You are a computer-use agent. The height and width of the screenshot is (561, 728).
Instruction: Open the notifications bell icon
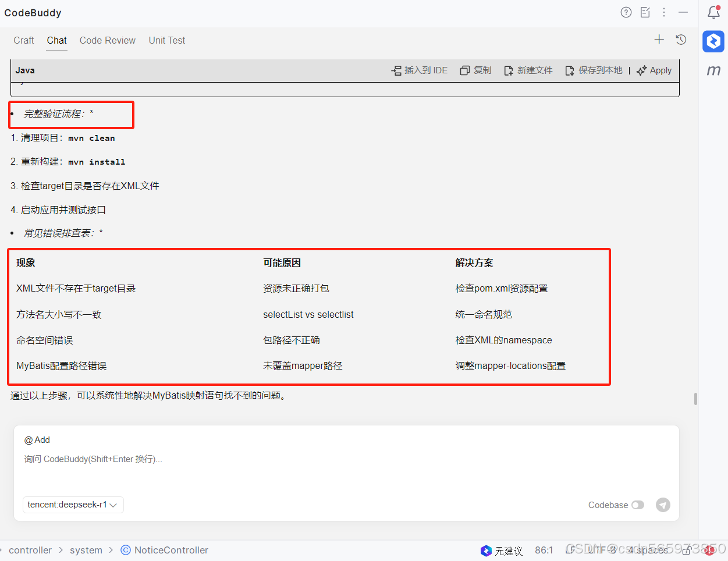click(x=713, y=12)
